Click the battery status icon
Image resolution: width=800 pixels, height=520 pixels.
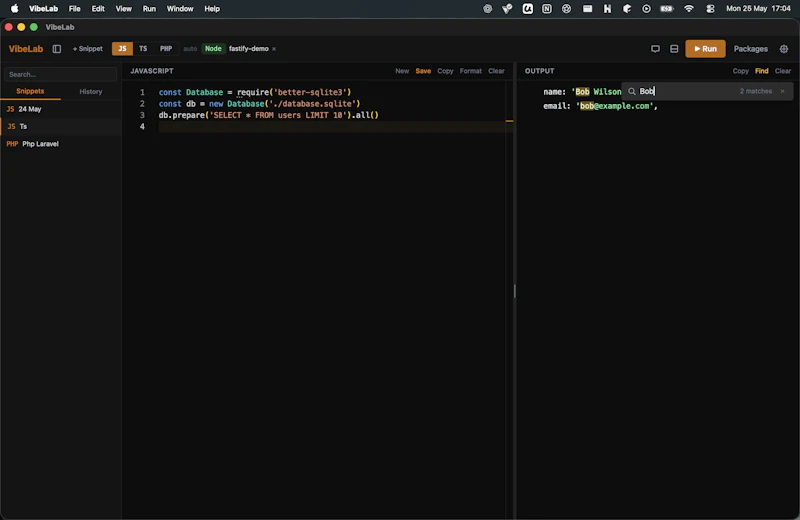[666, 9]
